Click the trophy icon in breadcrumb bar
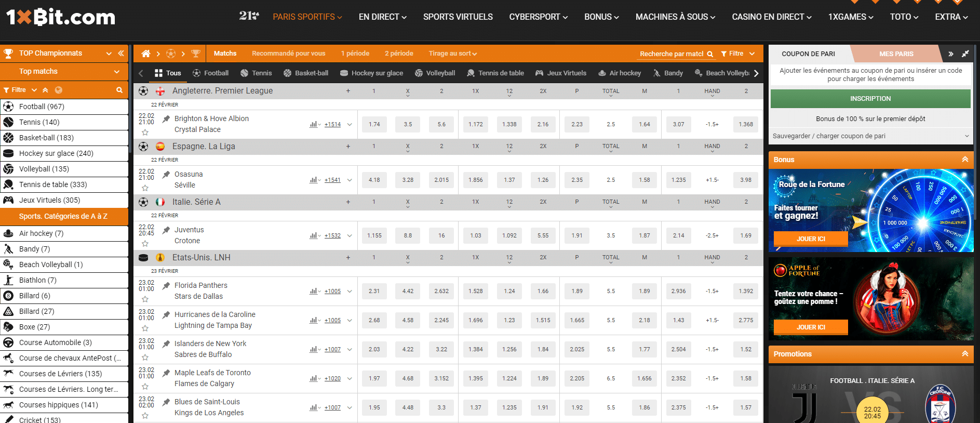Screen dimensions: 980x423 [x=196, y=54]
